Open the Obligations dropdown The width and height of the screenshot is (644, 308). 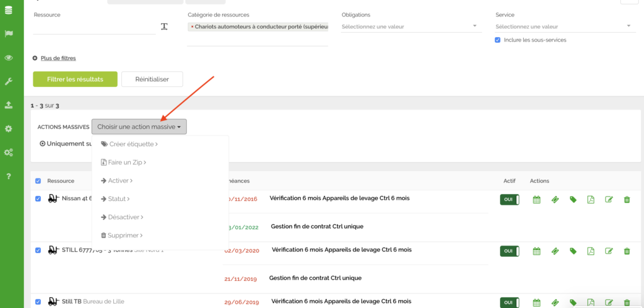click(409, 26)
